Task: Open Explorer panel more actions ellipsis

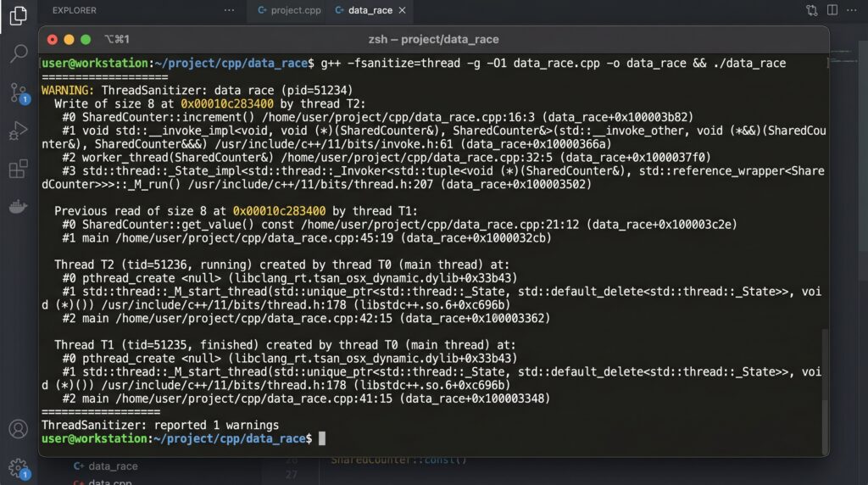Action: (229, 10)
